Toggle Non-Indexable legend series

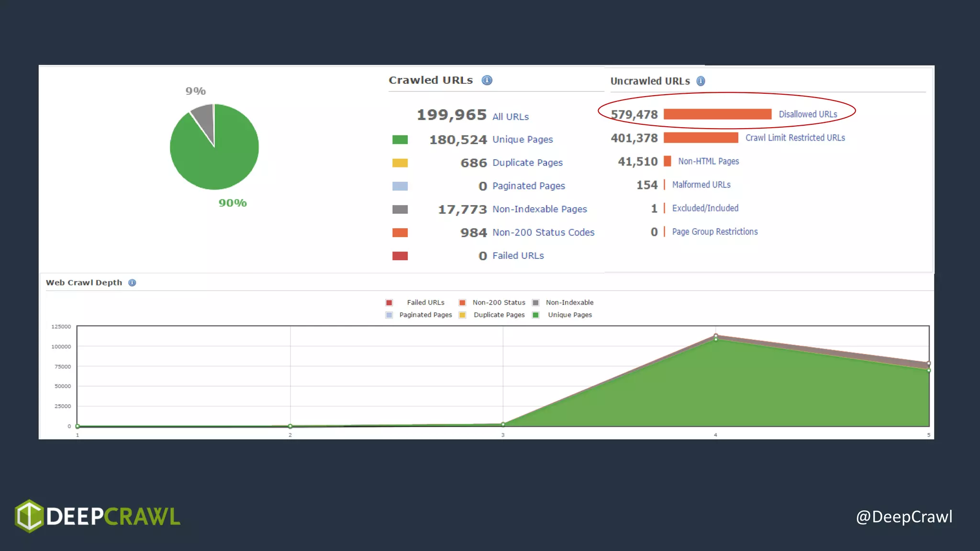[x=569, y=303]
